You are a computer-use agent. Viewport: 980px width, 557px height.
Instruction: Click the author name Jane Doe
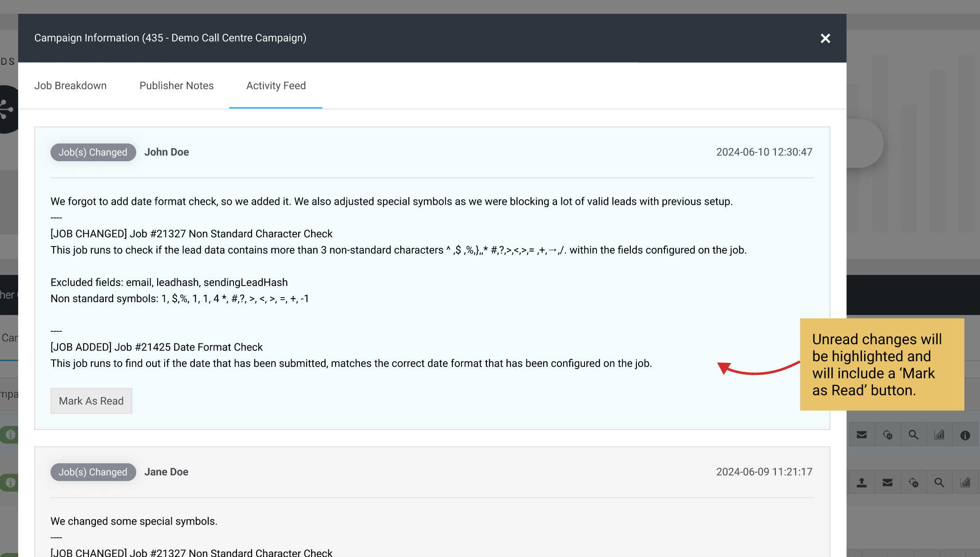coord(166,472)
